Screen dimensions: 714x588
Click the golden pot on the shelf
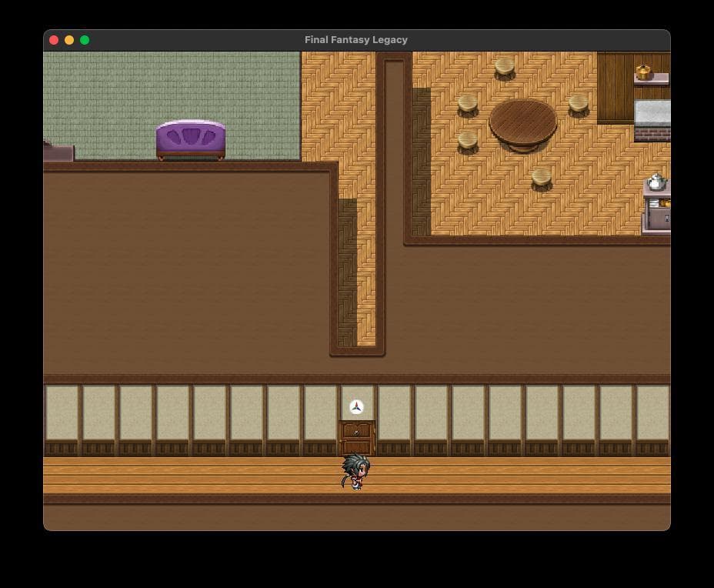(x=643, y=72)
